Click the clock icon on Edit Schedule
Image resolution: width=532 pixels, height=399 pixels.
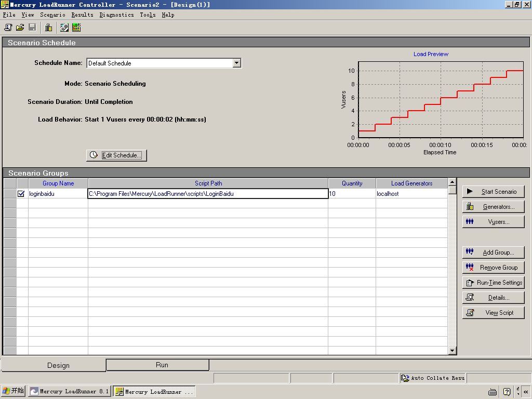[94, 155]
